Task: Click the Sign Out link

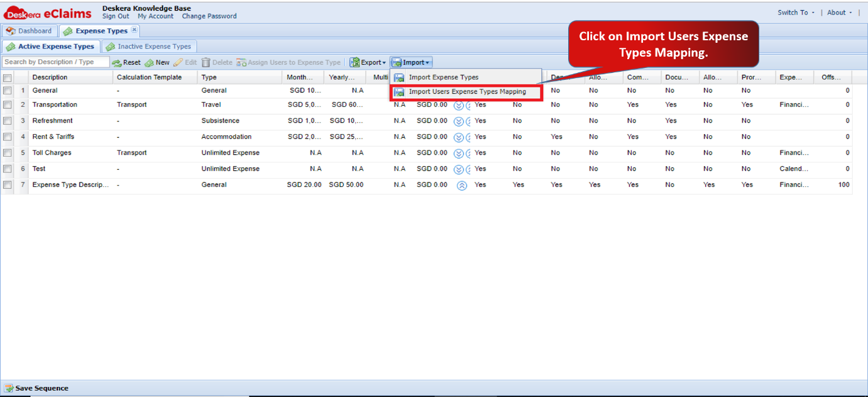Action: point(116,16)
